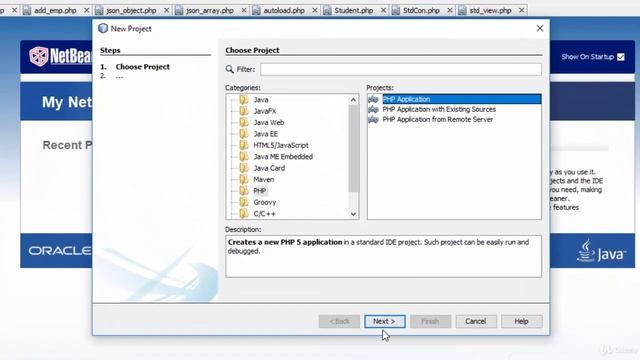Viewport: 640px width, 360px height.
Task: Switch to json_array.php editor tab
Action: tap(210, 11)
